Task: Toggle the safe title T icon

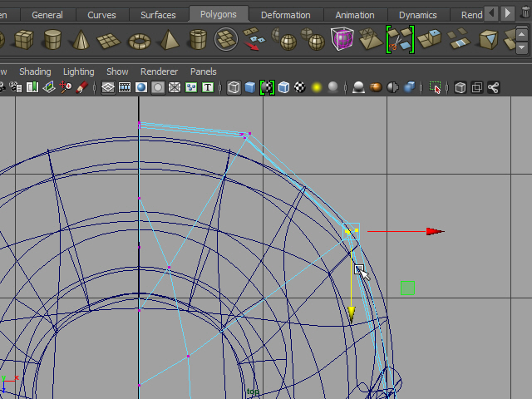Action: click(208, 87)
